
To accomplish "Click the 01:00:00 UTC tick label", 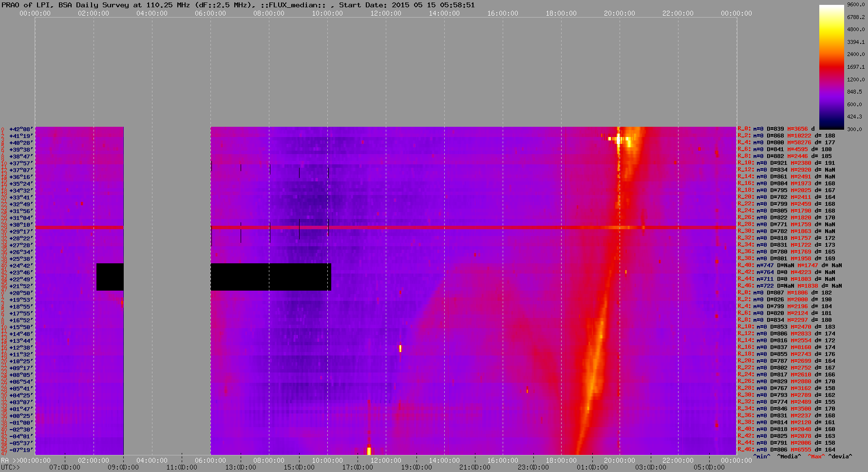I will coord(592,467).
